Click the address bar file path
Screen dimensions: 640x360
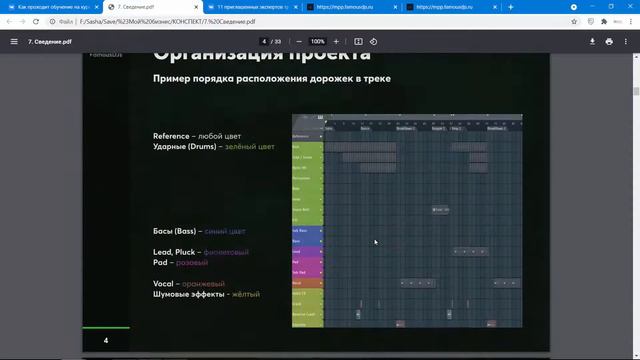[x=167, y=22]
